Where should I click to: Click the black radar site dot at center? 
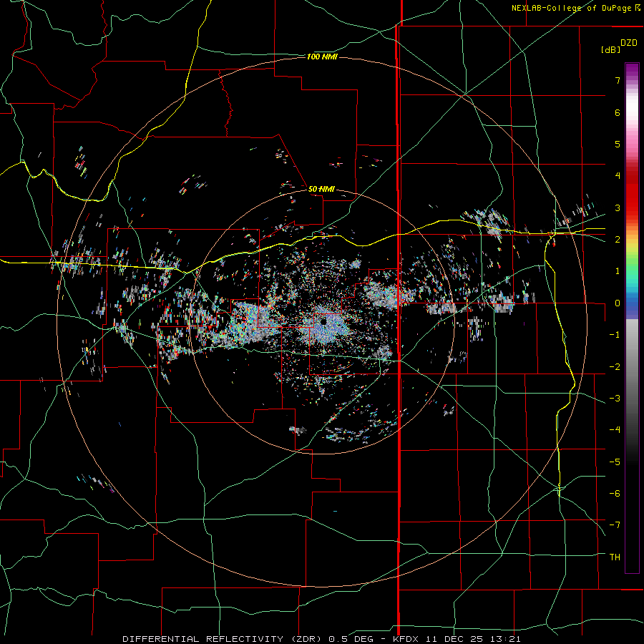[x=323, y=321]
